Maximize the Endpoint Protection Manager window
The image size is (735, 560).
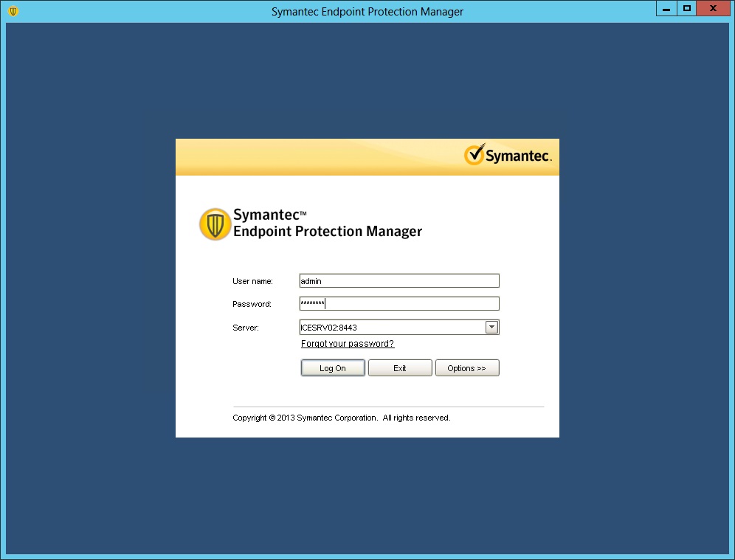point(687,9)
